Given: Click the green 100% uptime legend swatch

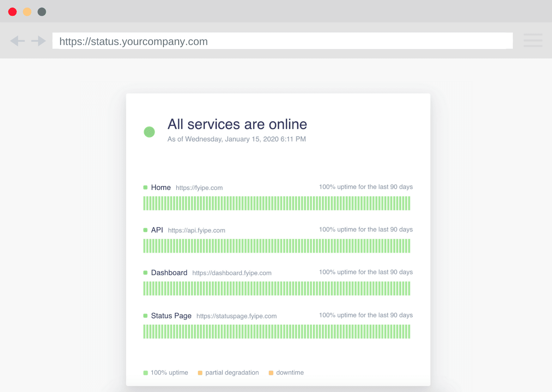Looking at the screenshot, I should (x=146, y=373).
